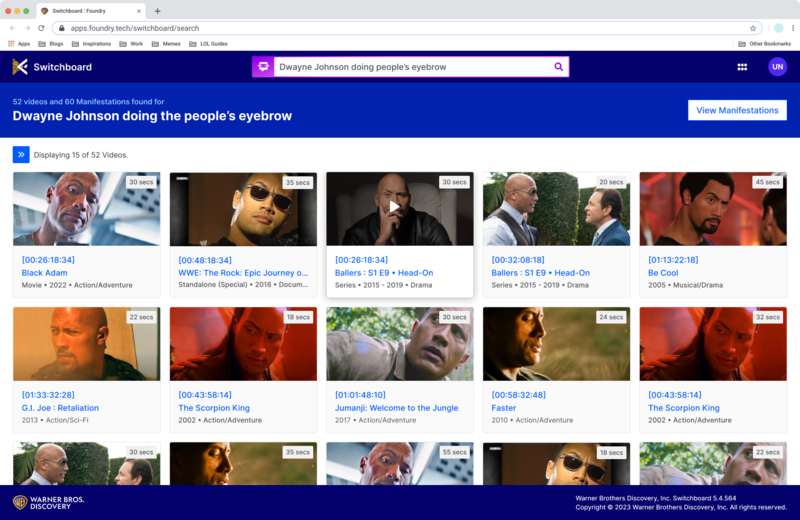Image resolution: width=800 pixels, height=520 pixels.
Task: Click 'Displaying 15 of 52 Videos.' text
Action: (x=81, y=155)
